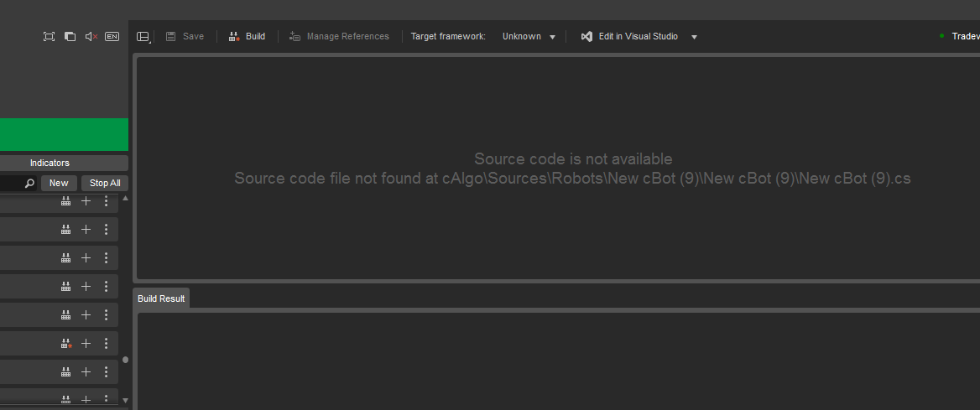This screenshot has height=410, width=980.
Task: Click the plus icon in the third bot row
Action: [x=86, y=257]
